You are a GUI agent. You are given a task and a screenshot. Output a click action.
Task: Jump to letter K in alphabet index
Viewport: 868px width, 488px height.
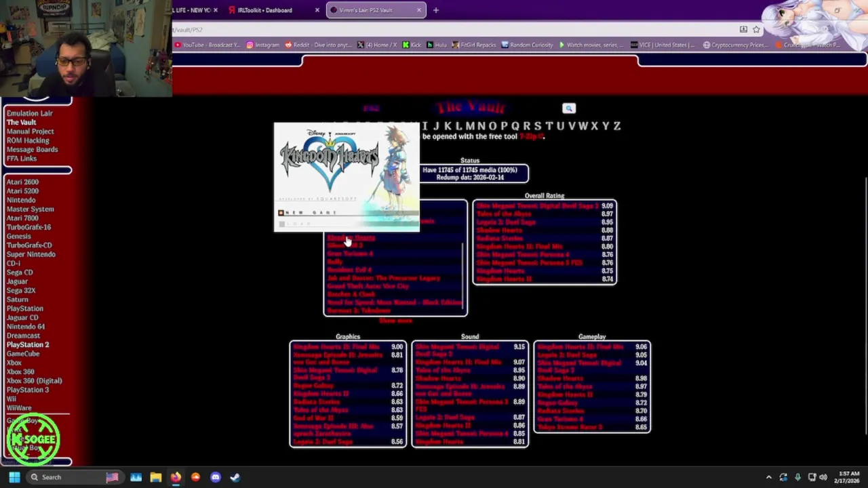[447, 126]
